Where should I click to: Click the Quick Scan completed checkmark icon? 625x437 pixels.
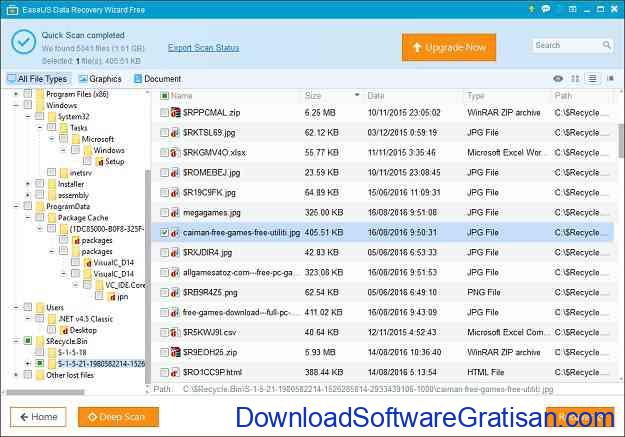(x=24, y=42)
